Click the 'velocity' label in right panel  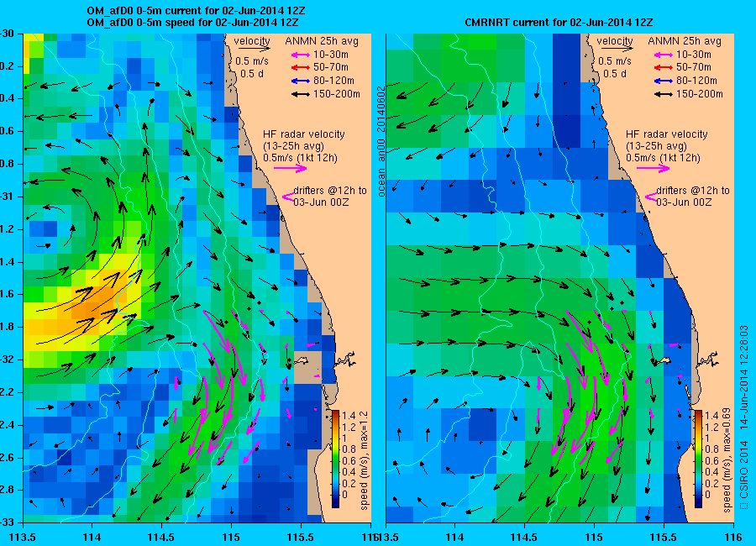[x=615, y=41]
